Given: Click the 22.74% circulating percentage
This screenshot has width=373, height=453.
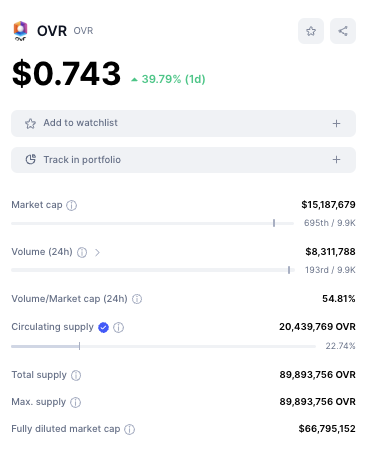Looking at the screenshot, I should point(340,346).
